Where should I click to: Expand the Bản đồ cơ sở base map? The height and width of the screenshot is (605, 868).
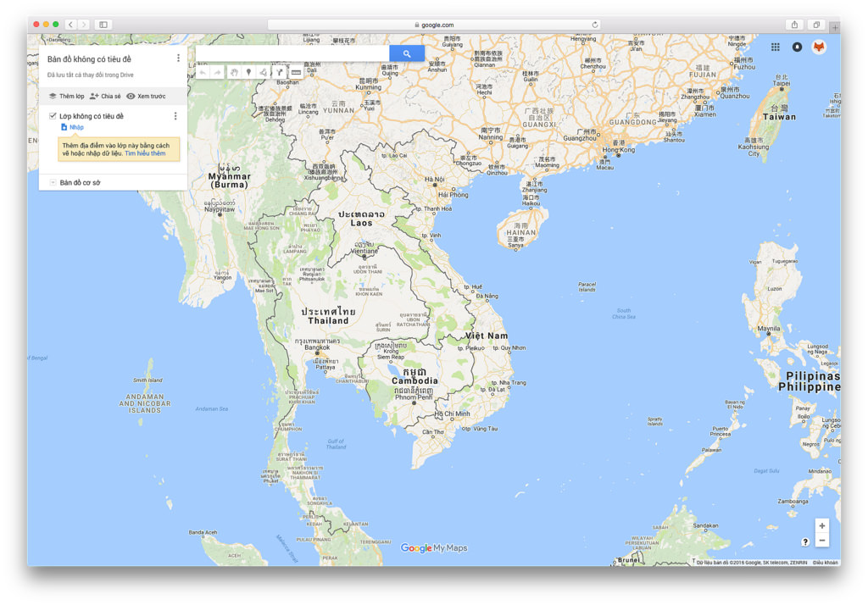(53, 182)
